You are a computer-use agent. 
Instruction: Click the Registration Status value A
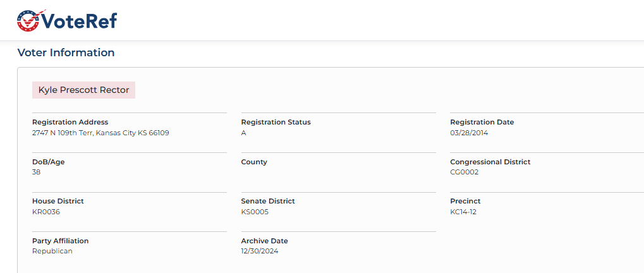(x=243, y=133)
